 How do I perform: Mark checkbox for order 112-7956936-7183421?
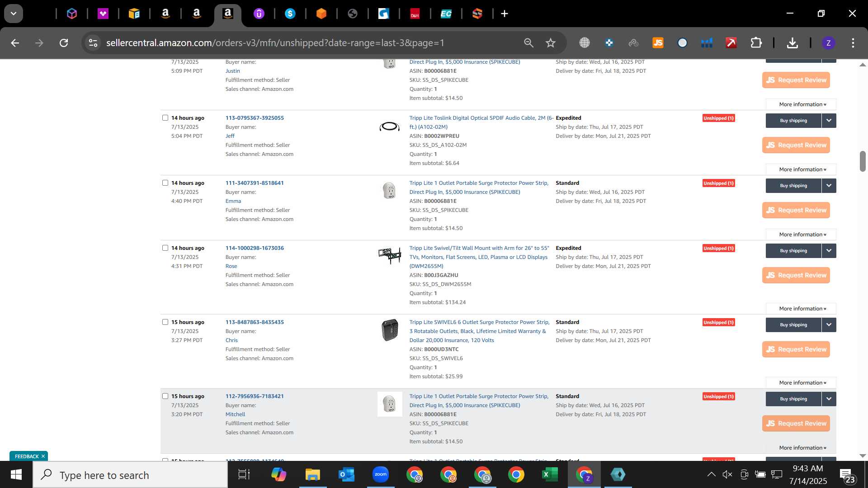[165, 396]
